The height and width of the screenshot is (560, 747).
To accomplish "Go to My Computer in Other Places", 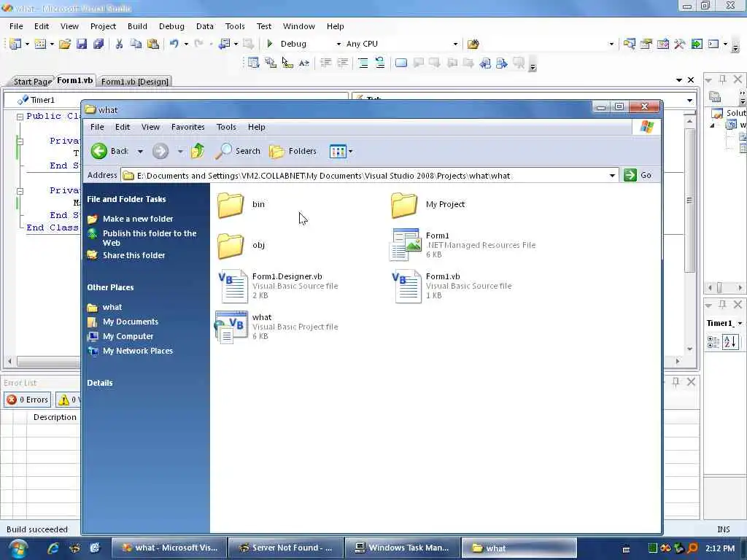I will pyautogui.click(x=128, y=337).
